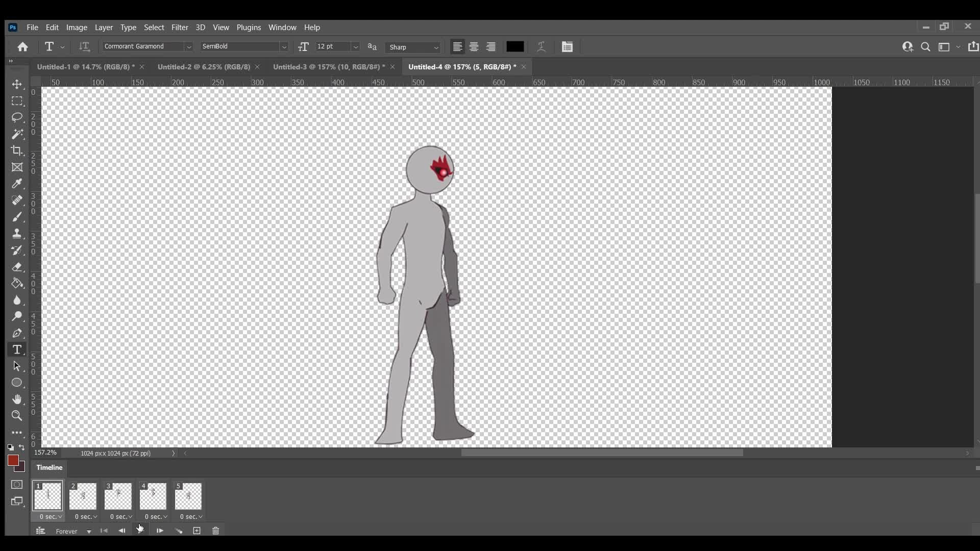Open the SemiBold font style dropdown
This screenshot has width=980, height=551.
click(x=284, y=46)
